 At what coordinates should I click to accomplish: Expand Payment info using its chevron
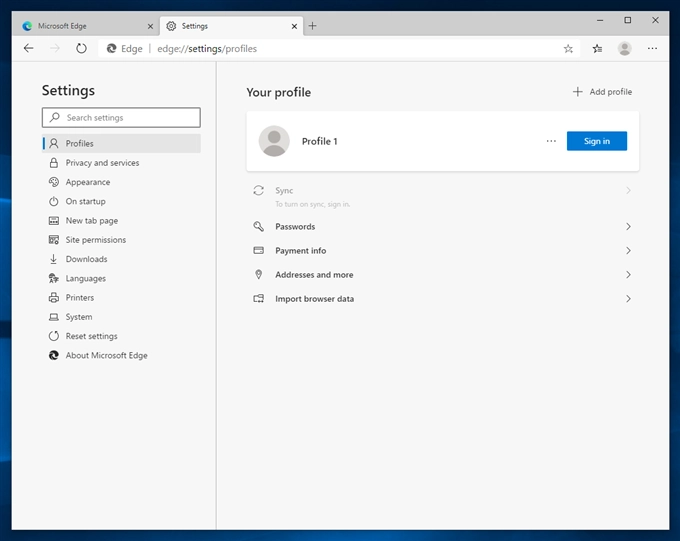point(628,251)
